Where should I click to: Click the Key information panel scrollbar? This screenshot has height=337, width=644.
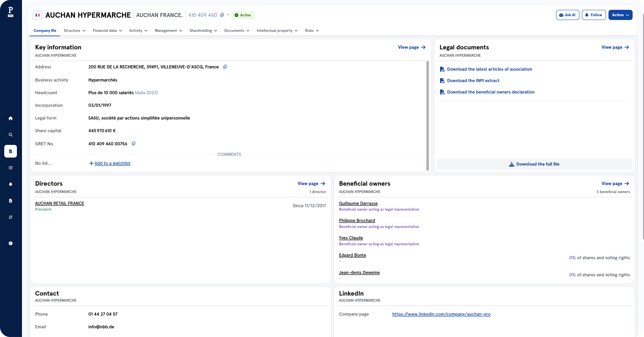click(427, 116)
